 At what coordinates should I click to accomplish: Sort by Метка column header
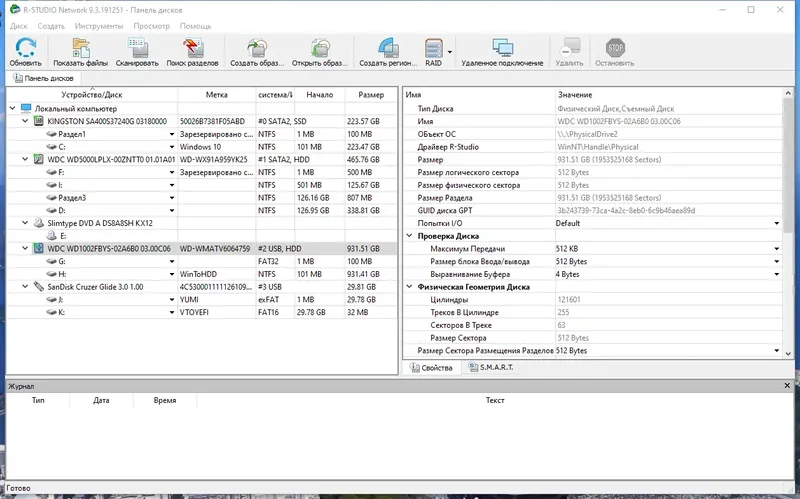(217, 95)
